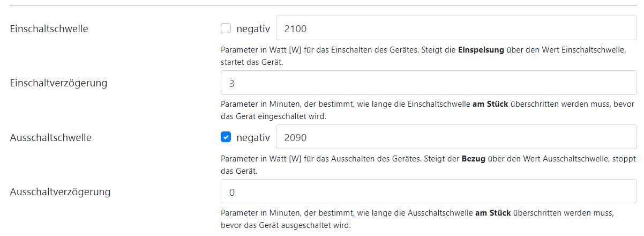Click help text ending 'bevor das Gerät ausgeschaltet wird'
Viewport: 644px width, 236px height.
(285, 225)
